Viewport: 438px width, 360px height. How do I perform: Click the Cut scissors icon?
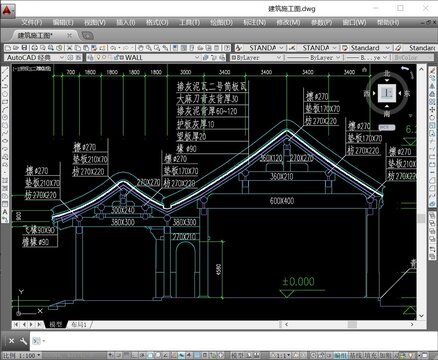point(69,48)
